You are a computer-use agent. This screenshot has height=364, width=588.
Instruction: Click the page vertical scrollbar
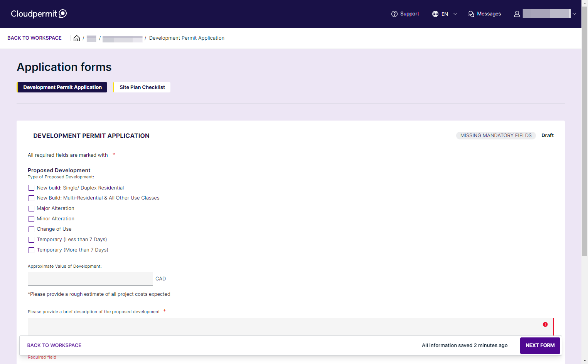(x=585, y=131)
